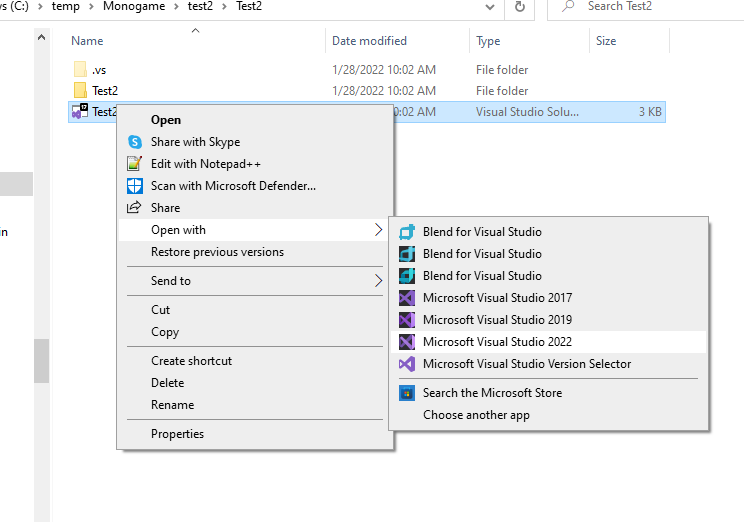Click the search magnifier icon

[568, 6]
